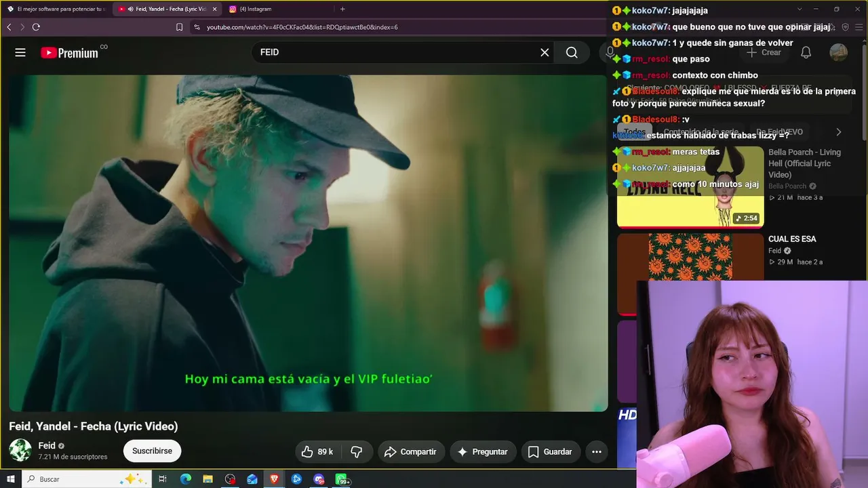Open browser tab list dropdown chevron
This screenshot has height=488, width=868.
800,9
